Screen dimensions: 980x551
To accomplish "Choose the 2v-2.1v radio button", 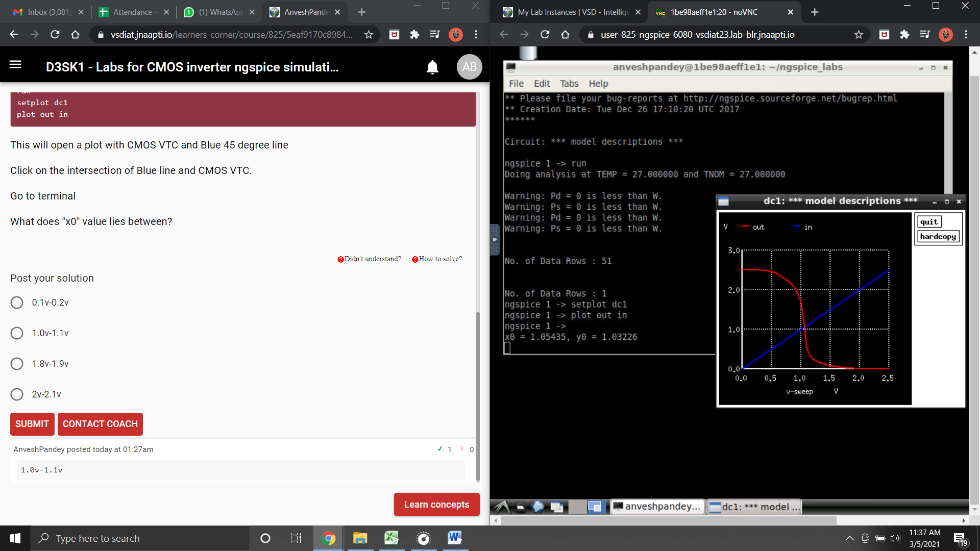I will pos(16,394).
